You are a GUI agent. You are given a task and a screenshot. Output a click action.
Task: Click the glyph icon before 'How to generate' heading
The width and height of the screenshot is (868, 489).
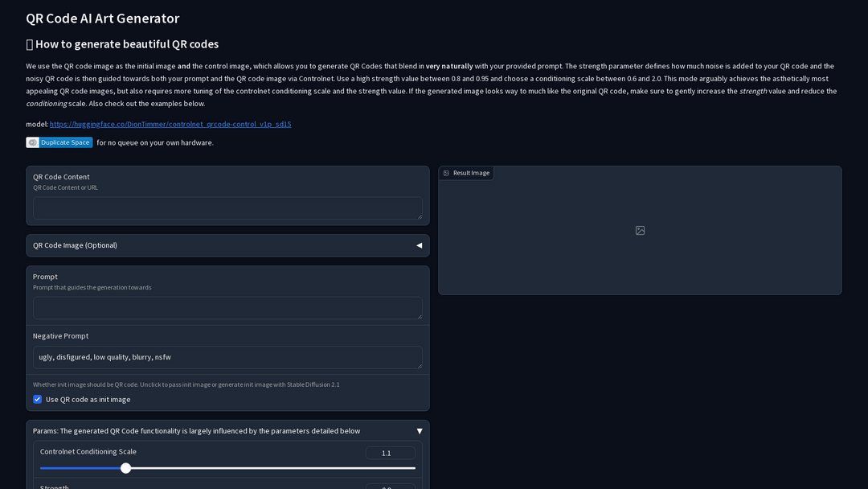point(30,44)
